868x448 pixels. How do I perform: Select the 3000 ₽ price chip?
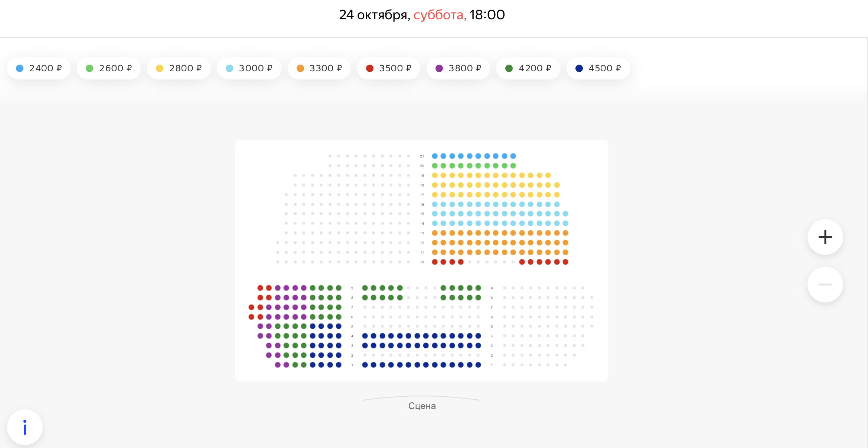coord(249,68)
